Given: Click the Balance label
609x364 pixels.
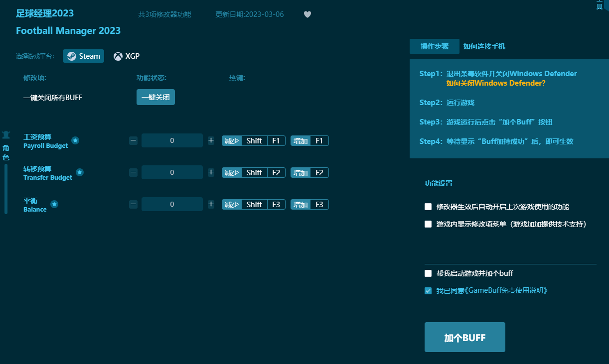Looking at the screenshot, I should click(35, 205).
